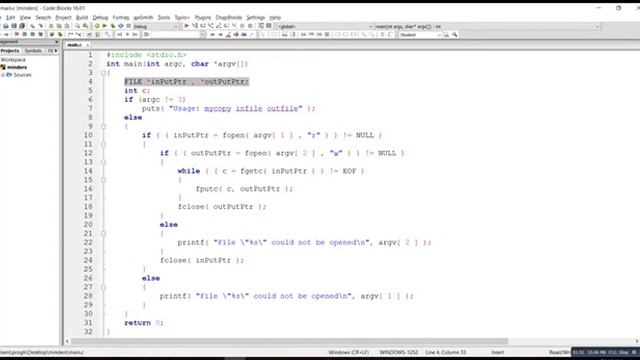Click the Save file toolbar icon
The width and height of the screenshot is (640, 360).
(x=14, y=26)
